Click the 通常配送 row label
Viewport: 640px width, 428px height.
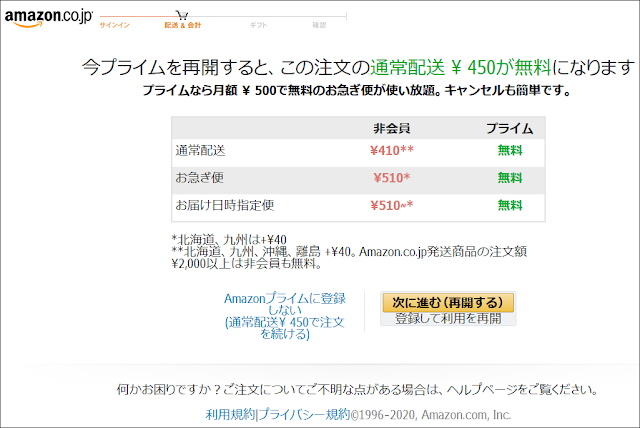coord(200,151)
